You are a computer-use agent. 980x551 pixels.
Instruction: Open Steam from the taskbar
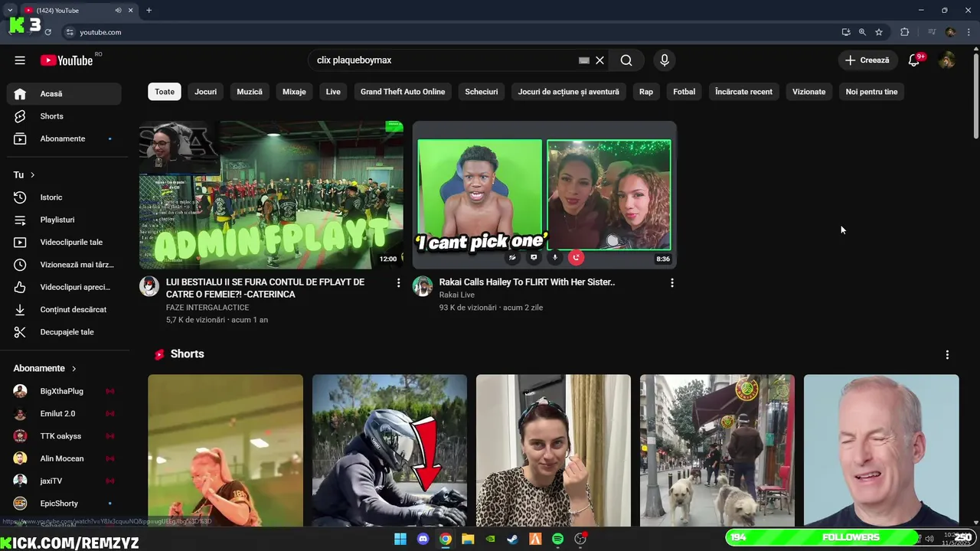click(x=513, y=539)
